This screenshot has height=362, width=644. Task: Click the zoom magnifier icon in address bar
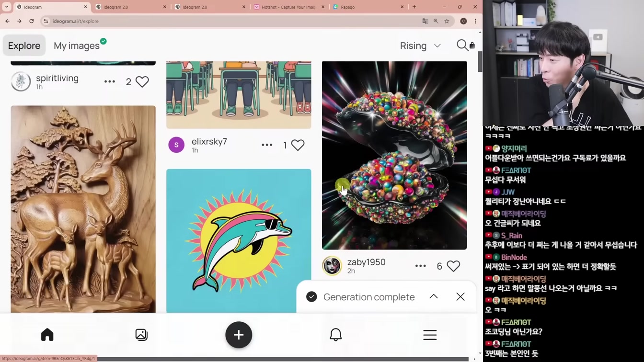tap(436, 21)
